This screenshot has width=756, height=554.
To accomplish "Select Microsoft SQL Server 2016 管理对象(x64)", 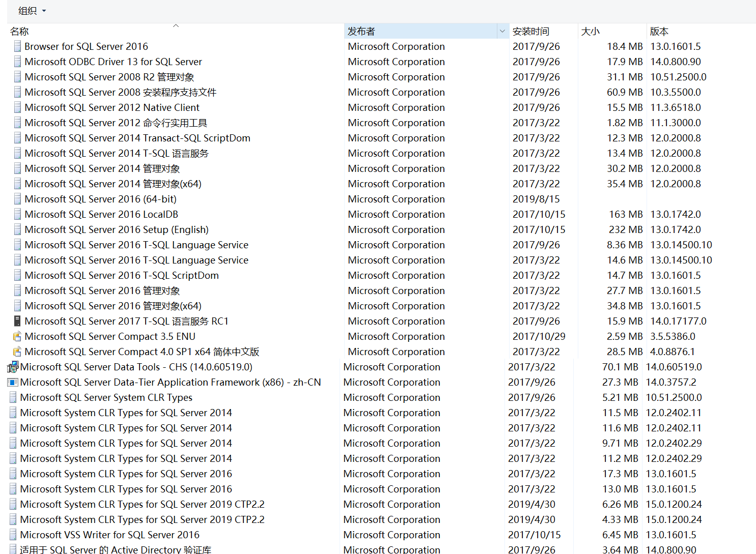I will (x=113, y=306).
